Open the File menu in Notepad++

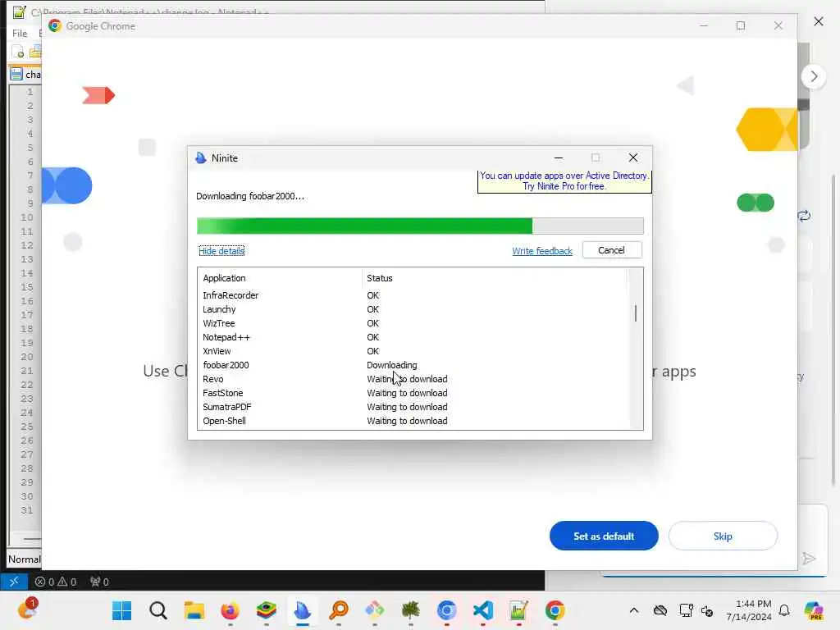click(20, 33)
